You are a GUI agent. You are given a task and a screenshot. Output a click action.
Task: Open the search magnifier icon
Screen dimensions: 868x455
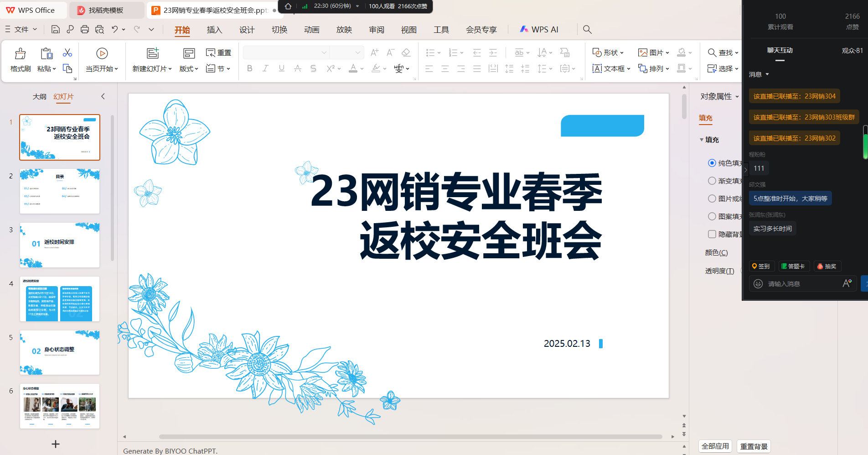pyautogui.click(x=587, y=30)
